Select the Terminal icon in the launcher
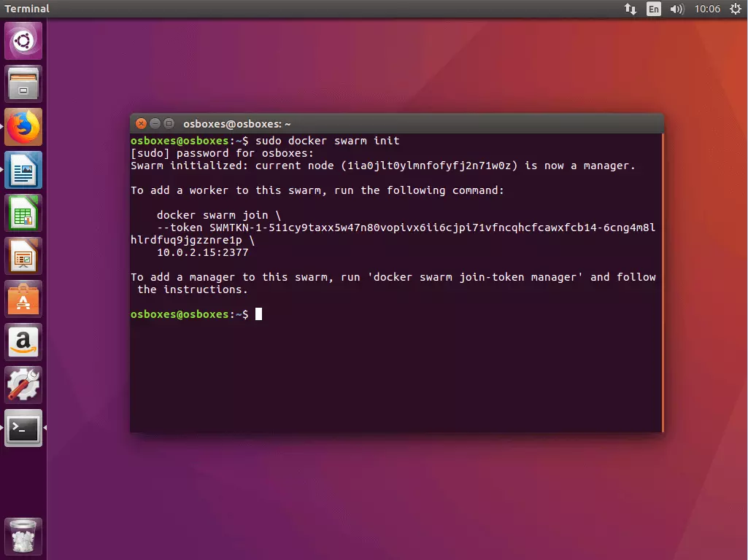 pyautogui.click(x=23, y=428)
